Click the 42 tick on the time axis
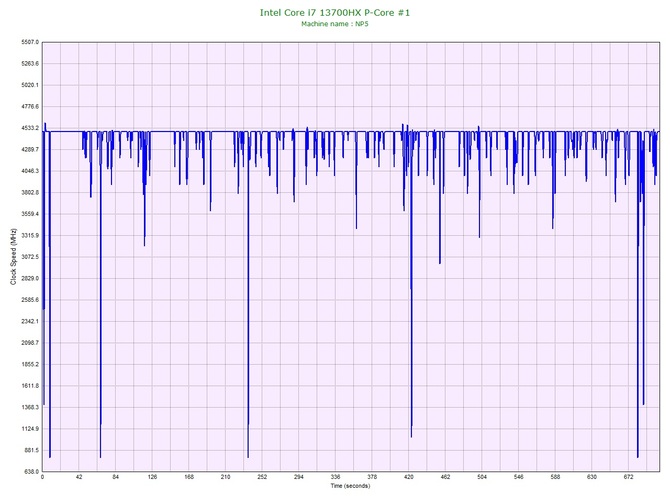 click(x=79, y=477)
